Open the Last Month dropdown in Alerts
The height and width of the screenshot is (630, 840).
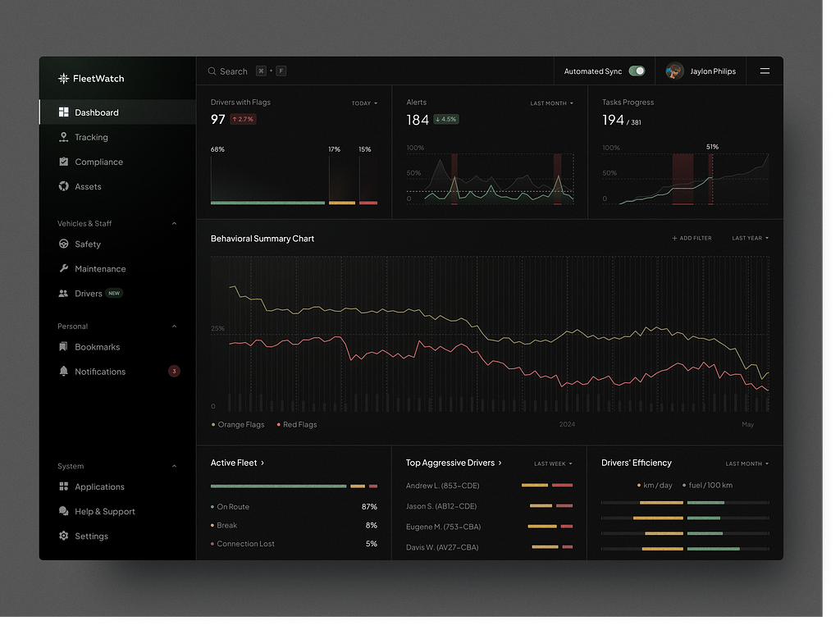pyautogui.click(x=552, y=103)
